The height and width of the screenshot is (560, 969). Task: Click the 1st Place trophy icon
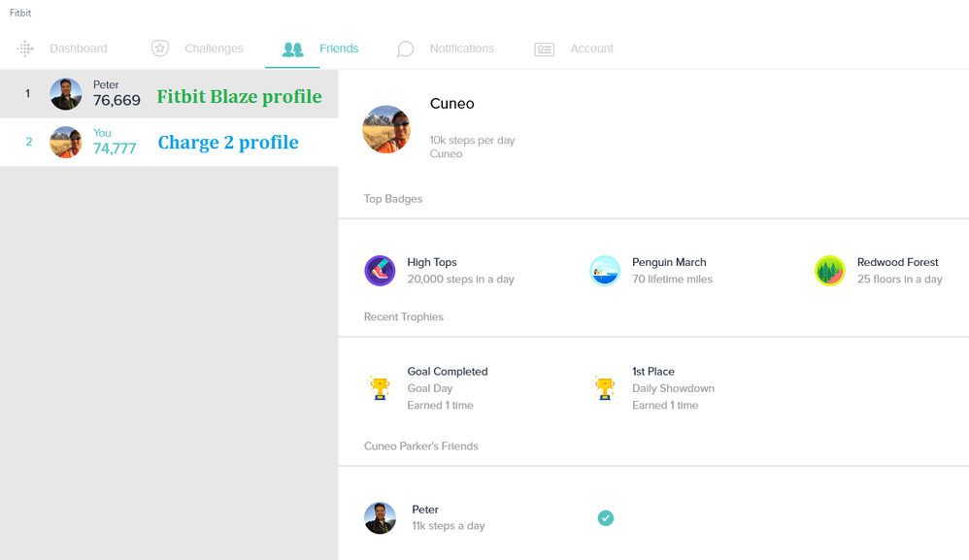tap(605, 388)
